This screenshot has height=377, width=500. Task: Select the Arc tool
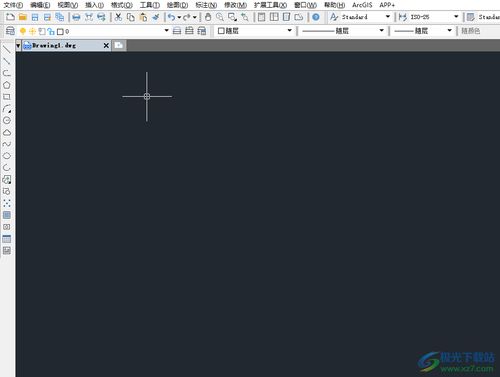pos(7,109)
